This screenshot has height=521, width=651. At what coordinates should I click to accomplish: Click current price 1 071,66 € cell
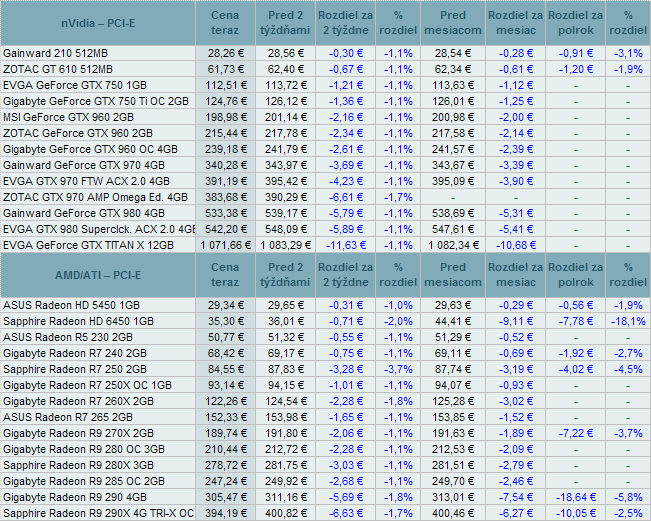pos(225,245)
